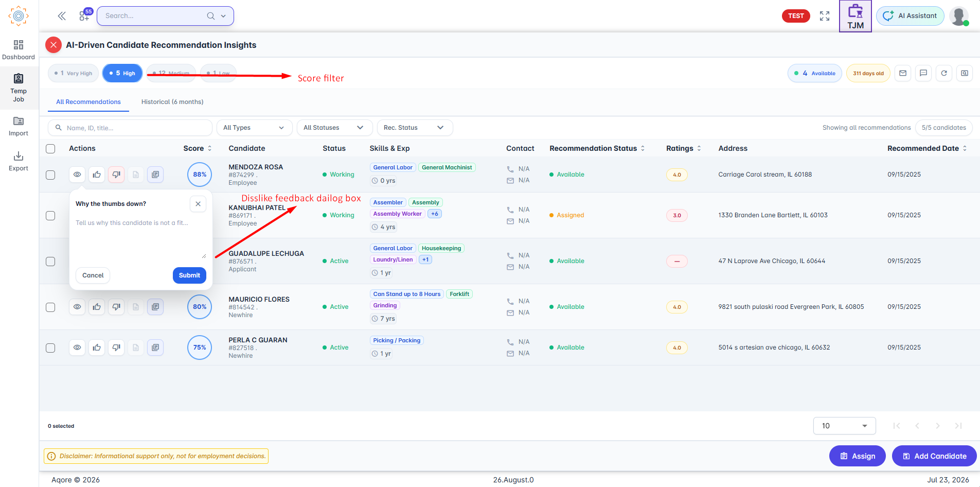This screenshot has width=980, height=487.
Task: Click the email envelope icon in toolbar
Action: coord(903,73)
